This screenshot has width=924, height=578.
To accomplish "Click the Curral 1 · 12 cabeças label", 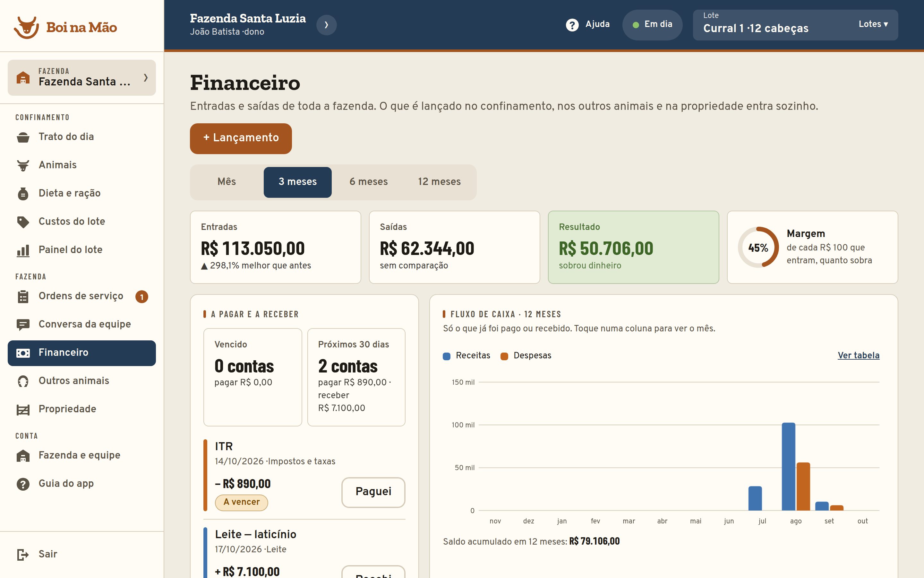I will click(x=756, y=28).
